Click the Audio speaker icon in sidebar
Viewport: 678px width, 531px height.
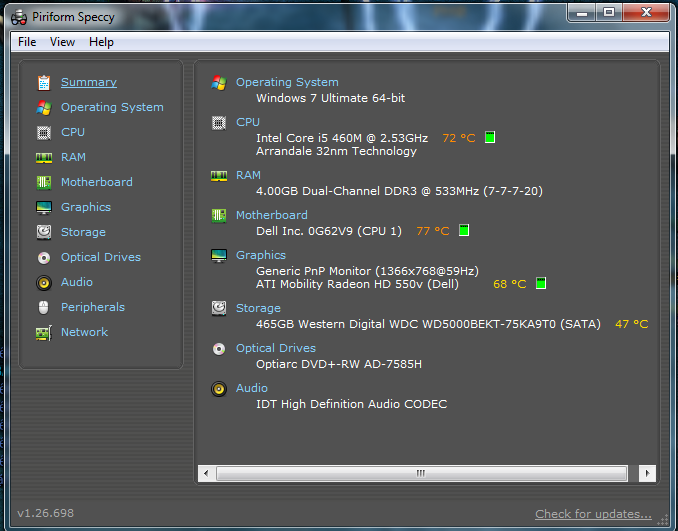[x=44, y=283]
